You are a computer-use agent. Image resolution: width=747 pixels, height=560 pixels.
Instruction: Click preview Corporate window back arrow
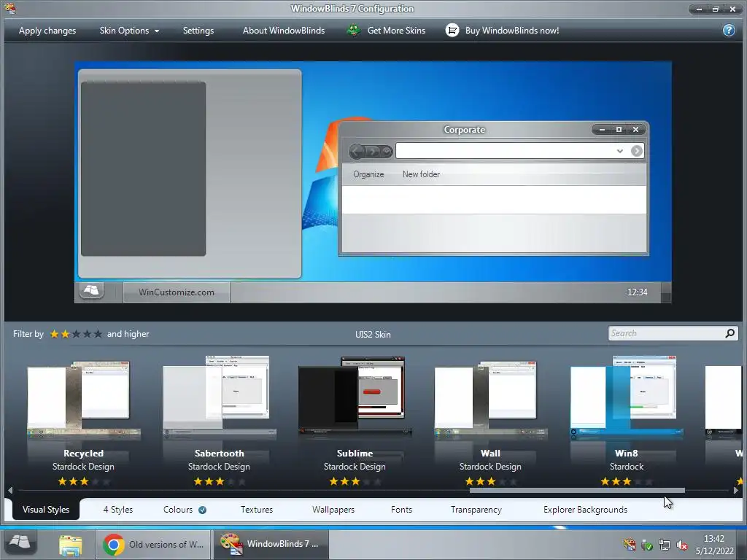point(357,152)
